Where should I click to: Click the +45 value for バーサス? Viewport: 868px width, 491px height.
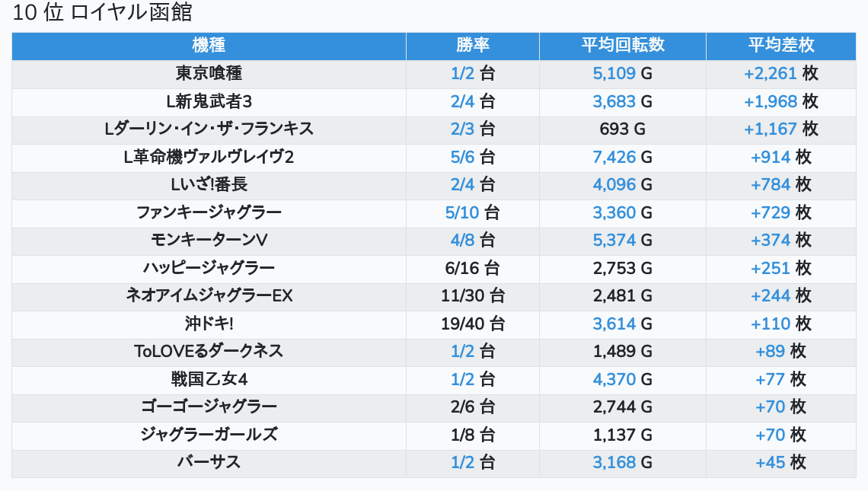pyautogui.click(x=770, y=462)
